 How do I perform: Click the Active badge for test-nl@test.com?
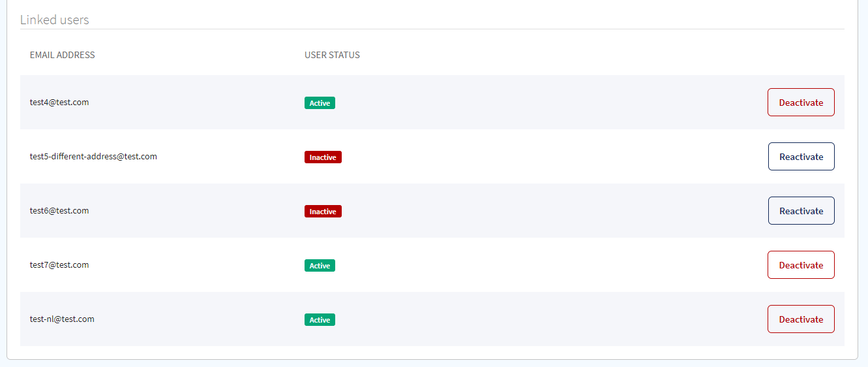tap(320, 320)
